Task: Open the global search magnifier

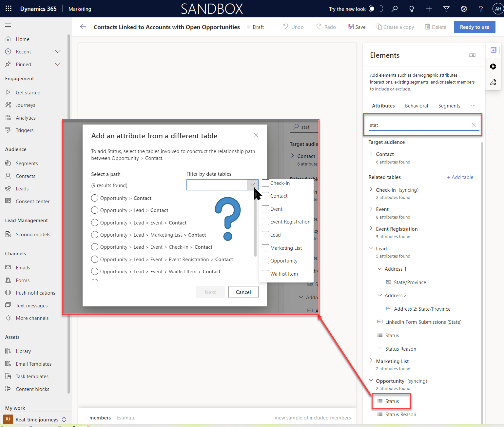Action: pos(395,9)
